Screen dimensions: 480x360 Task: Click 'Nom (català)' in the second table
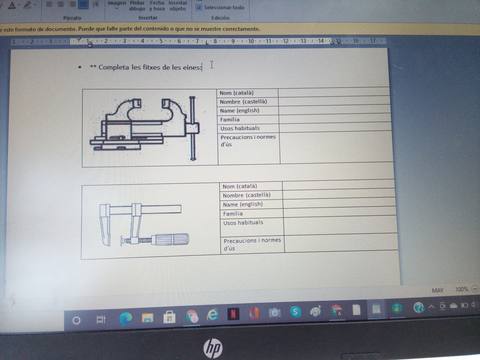[240, 186]
